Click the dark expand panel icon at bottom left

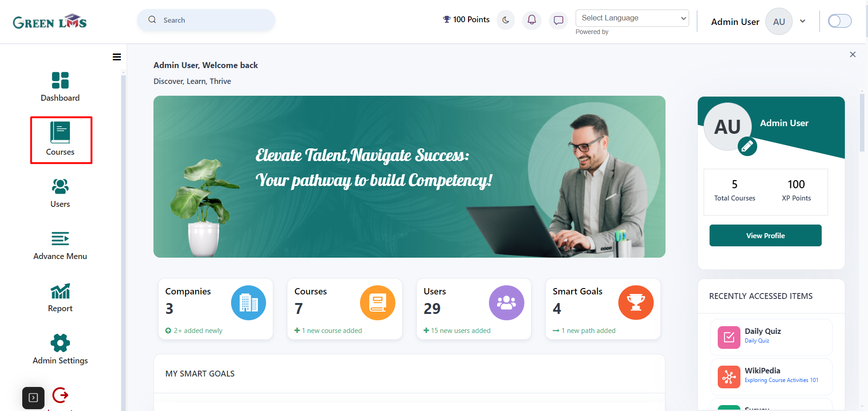tap(33, 398)
